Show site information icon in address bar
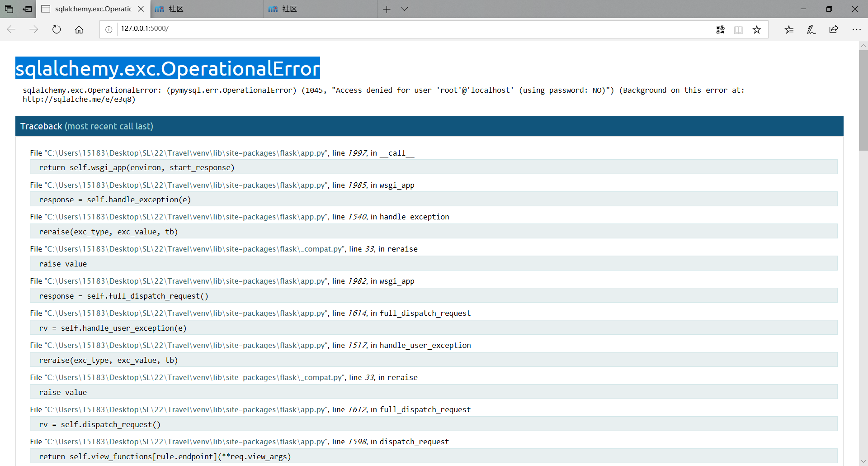 point(109,29)
